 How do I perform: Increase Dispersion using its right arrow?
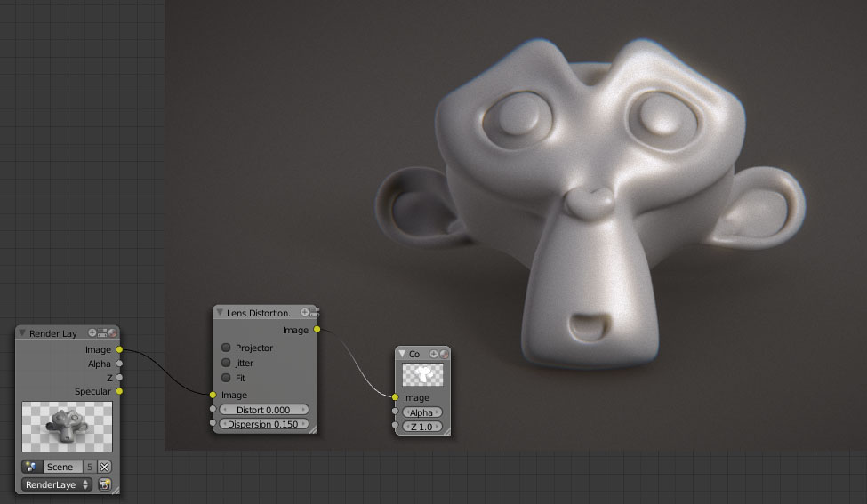pyautogui.click(x=303, y=424)
